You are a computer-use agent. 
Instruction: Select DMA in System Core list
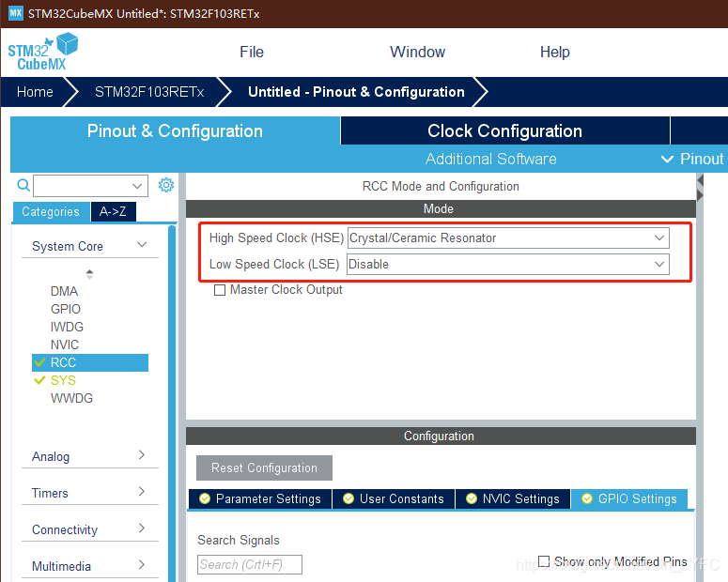click(x=64, y=291)
